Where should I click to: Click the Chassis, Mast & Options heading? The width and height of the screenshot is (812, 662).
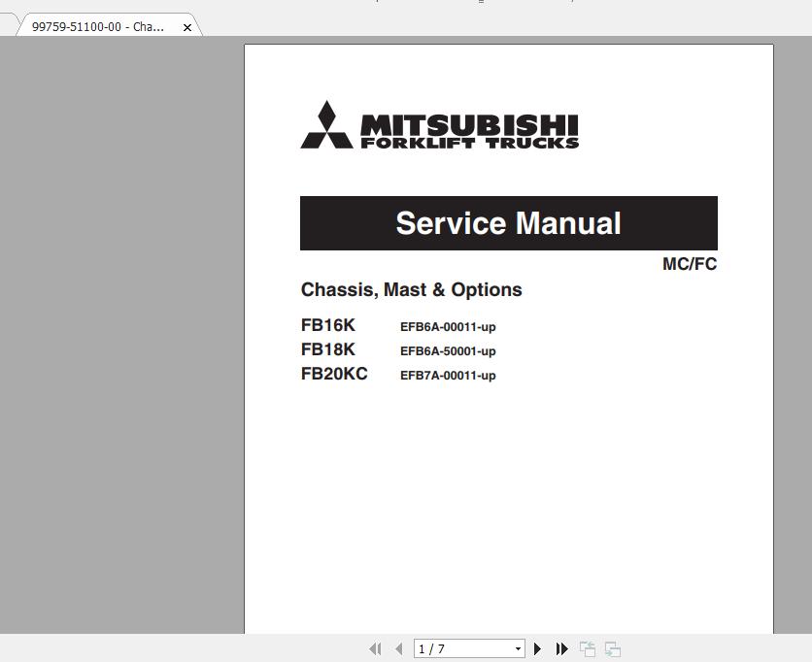pyautogui.click(x=411, y=289)
